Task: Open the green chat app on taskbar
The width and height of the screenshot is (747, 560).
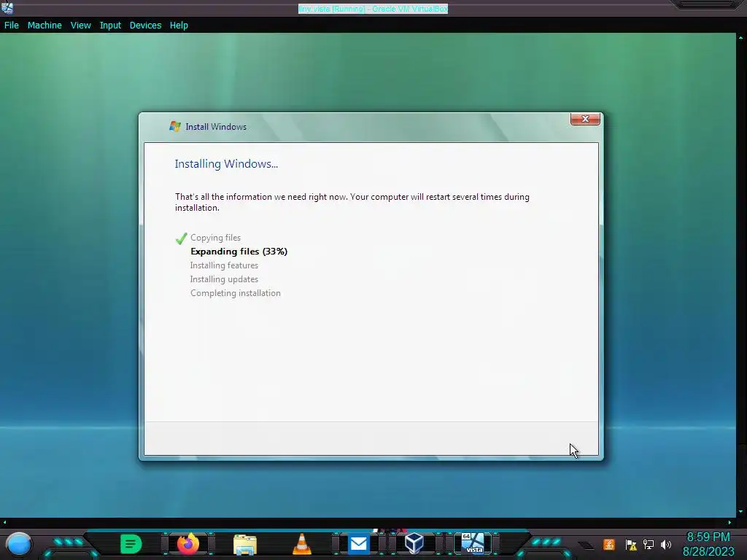Action: 131,544
